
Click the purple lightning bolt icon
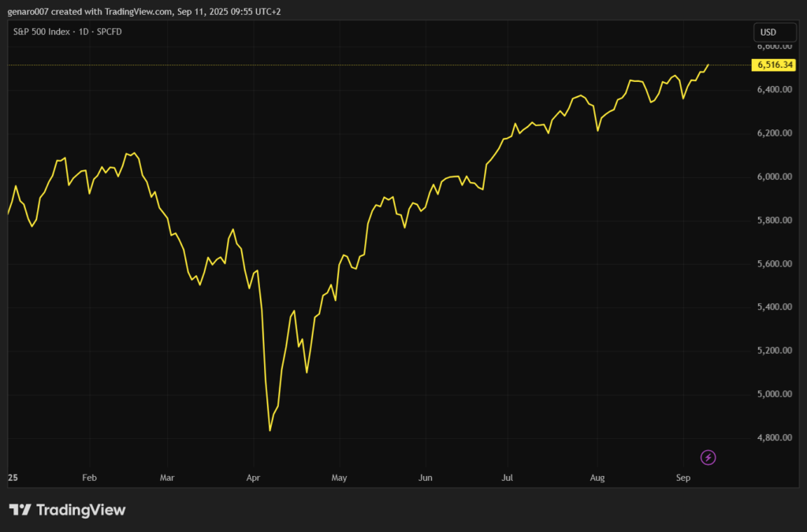click(x=708, y=457)
